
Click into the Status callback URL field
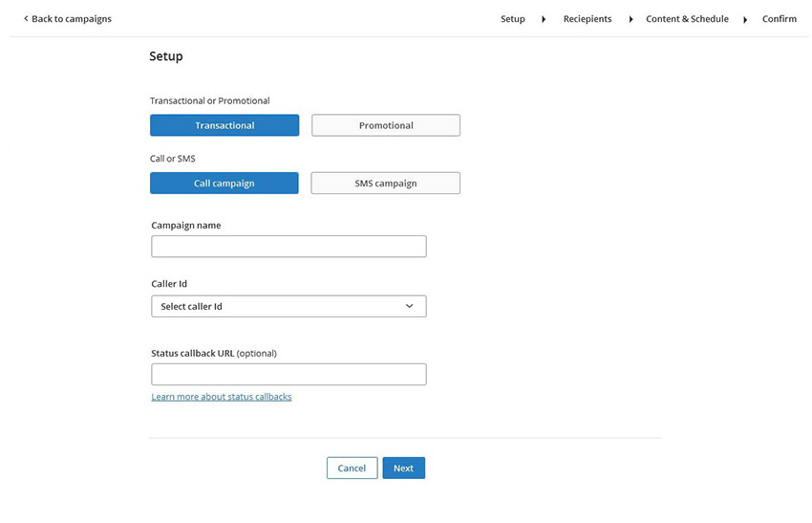pos(288,374)
